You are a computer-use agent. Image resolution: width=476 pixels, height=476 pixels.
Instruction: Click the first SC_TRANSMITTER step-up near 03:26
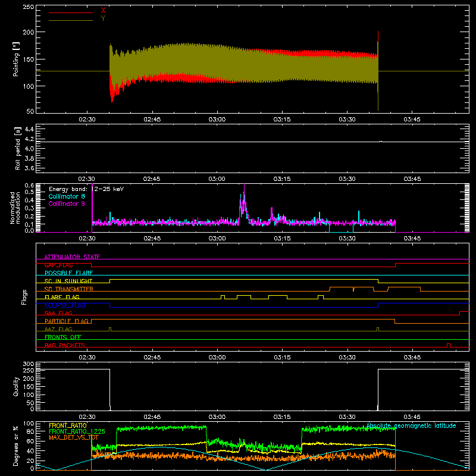330,289
